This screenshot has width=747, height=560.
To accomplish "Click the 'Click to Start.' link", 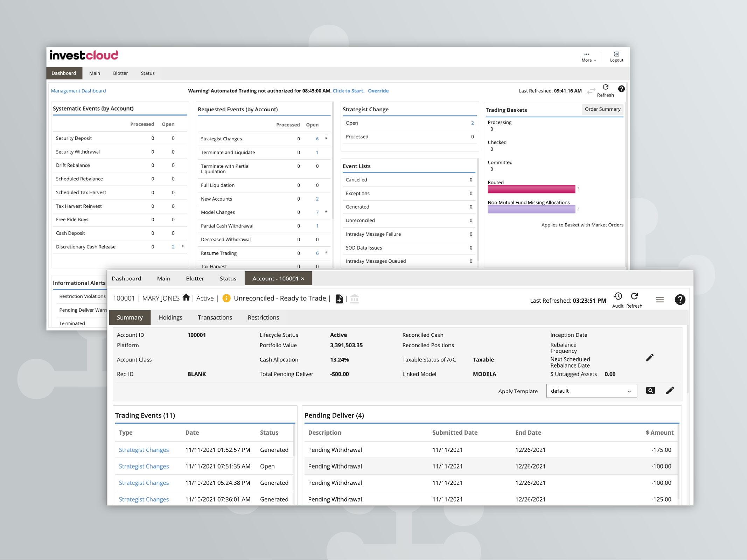I will [x=348, y=91].
